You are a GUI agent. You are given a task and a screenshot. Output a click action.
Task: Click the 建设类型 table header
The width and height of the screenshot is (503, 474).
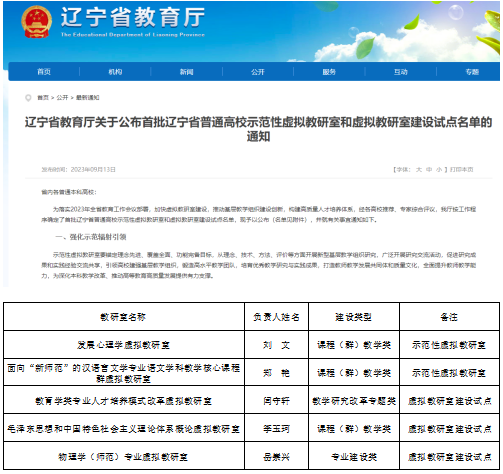point(354,317)
